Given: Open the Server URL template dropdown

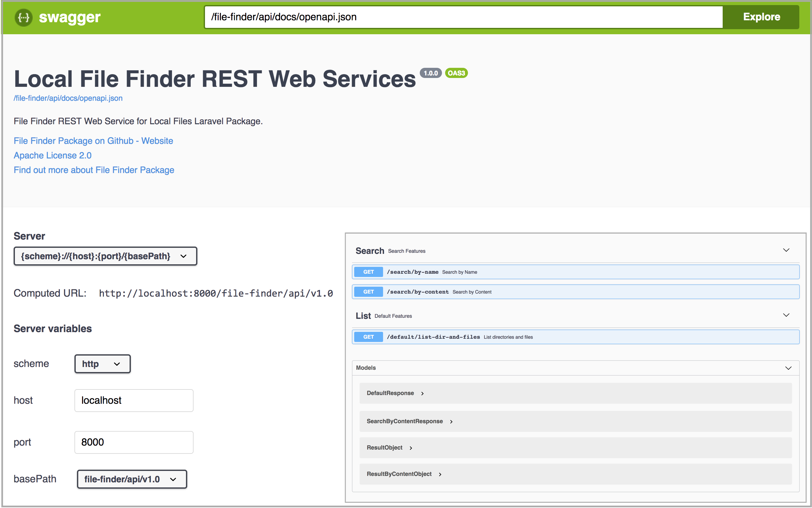Looking at the screenshot, I should (x=105, y=256).
